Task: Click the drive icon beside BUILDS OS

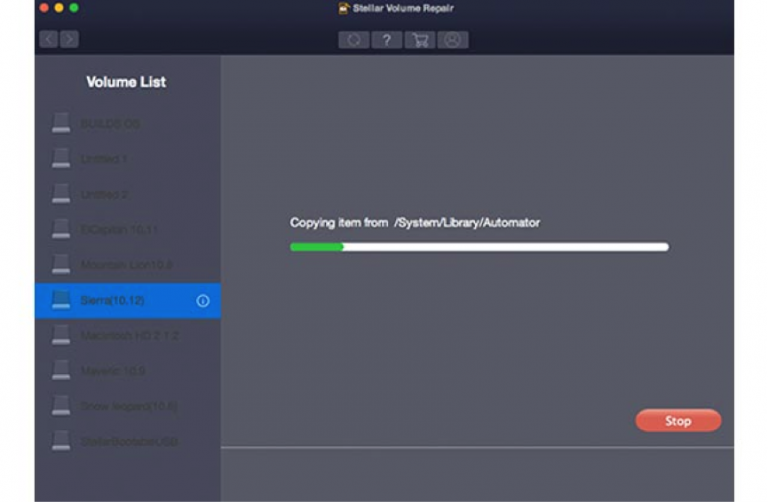Action: click(61, 123)
